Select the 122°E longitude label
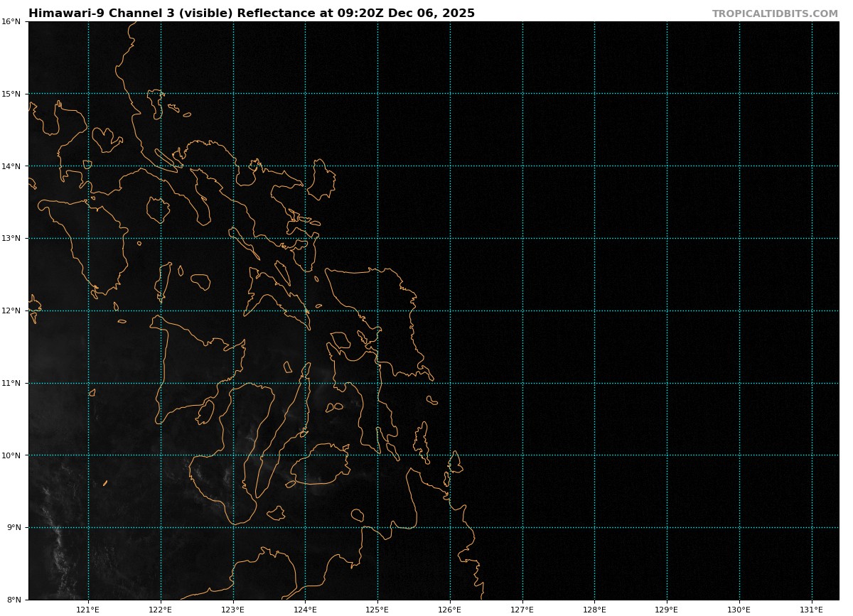The image size is (853, 616). coord(161,610)
